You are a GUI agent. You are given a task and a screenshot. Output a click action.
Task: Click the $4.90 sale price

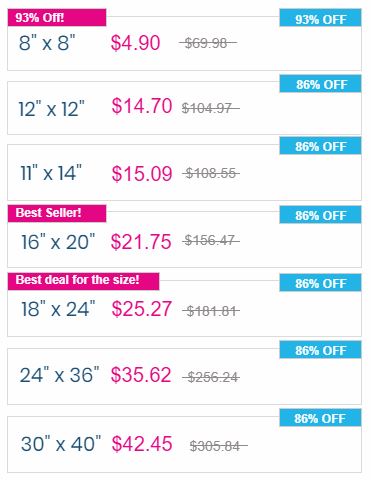pyautogui.click(x=135, y=43)
